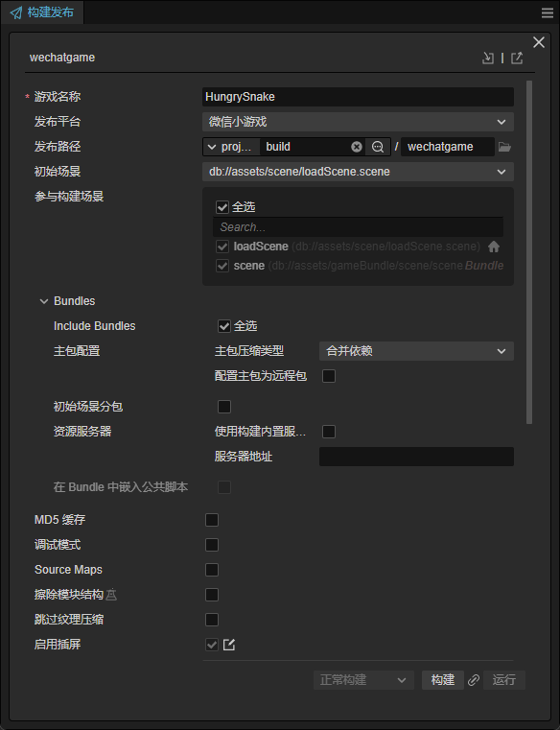Click the 参与构建场景 label
Image resolution: width=560 pixels, height=730 pixels.
click(69, 197)
